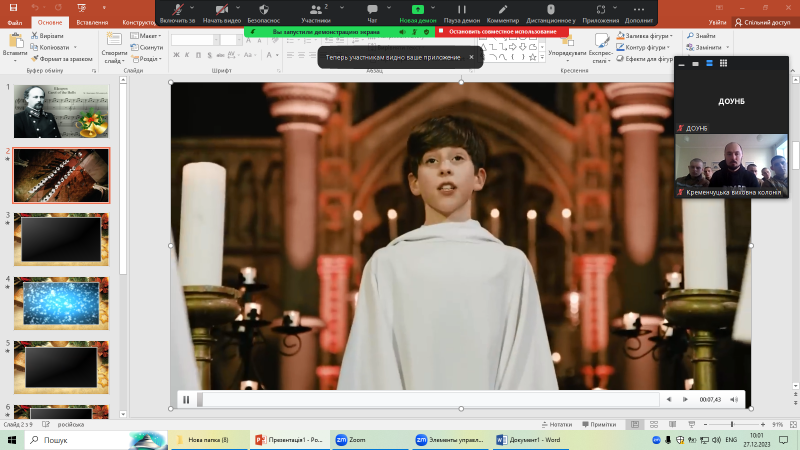Switch to reading view
Viewport: 800px width, 450px height.
tap(672, 424)
